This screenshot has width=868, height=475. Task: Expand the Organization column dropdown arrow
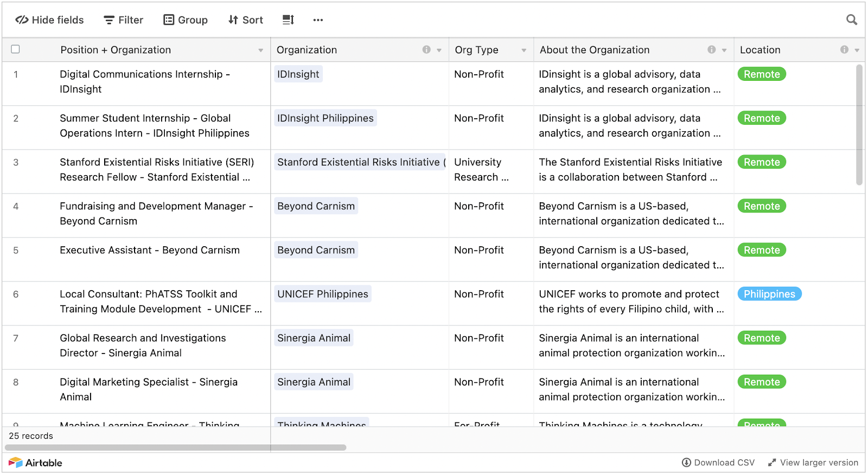click(x=439, y=50)
